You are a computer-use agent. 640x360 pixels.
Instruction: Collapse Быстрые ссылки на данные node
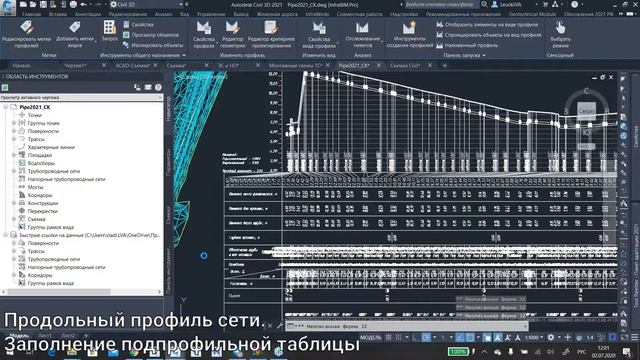coord(5,235)
